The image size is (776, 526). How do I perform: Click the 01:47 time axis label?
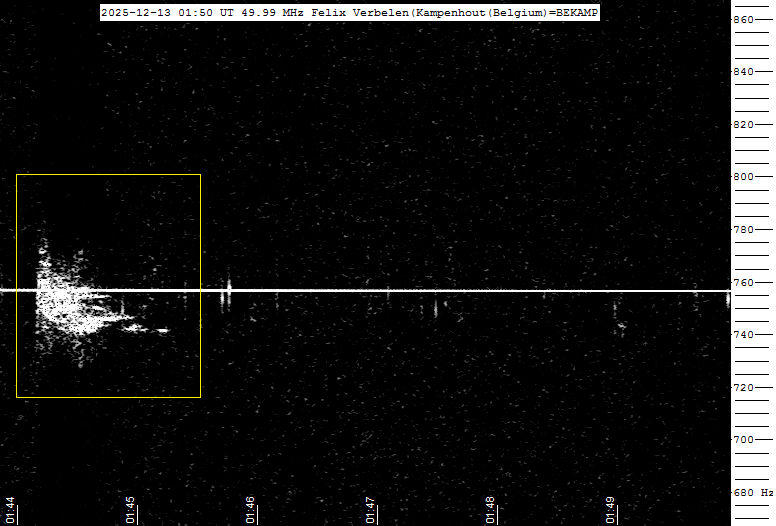coord(370,509)
